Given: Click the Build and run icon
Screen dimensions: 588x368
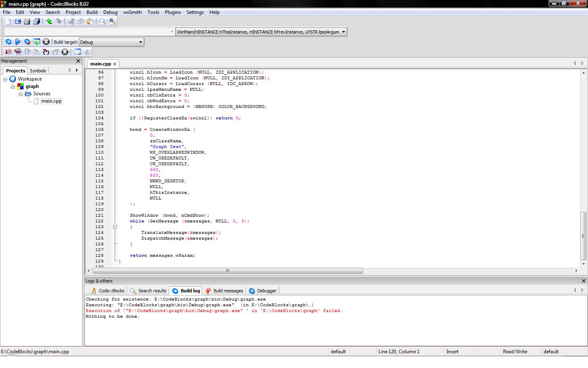Looking at the screenshot, I should coord(27,42).
